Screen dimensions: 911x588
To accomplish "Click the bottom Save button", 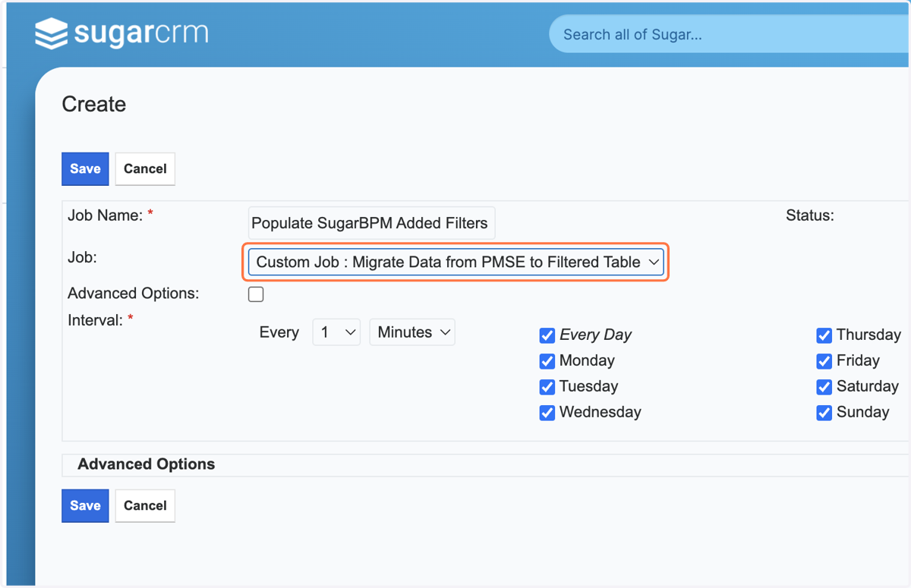I will click(x=85, y=505).
